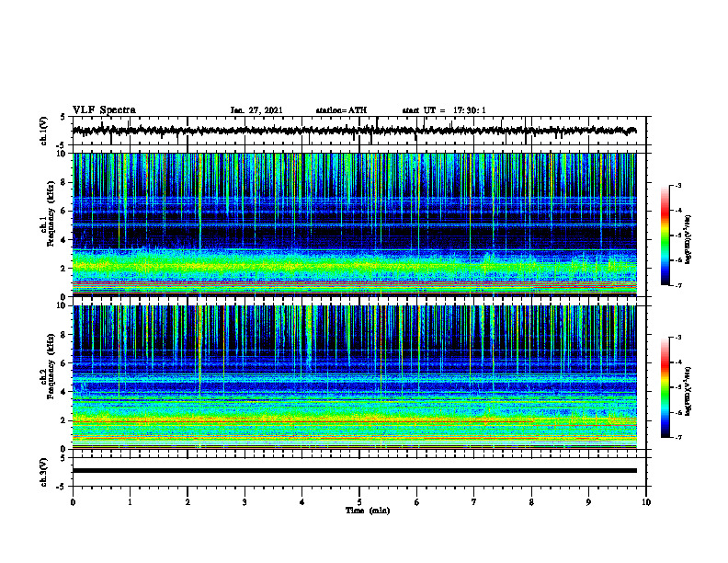Click the "8" tick on the time axis
This screenshot has width=728, height=563.
coord(531,502)
